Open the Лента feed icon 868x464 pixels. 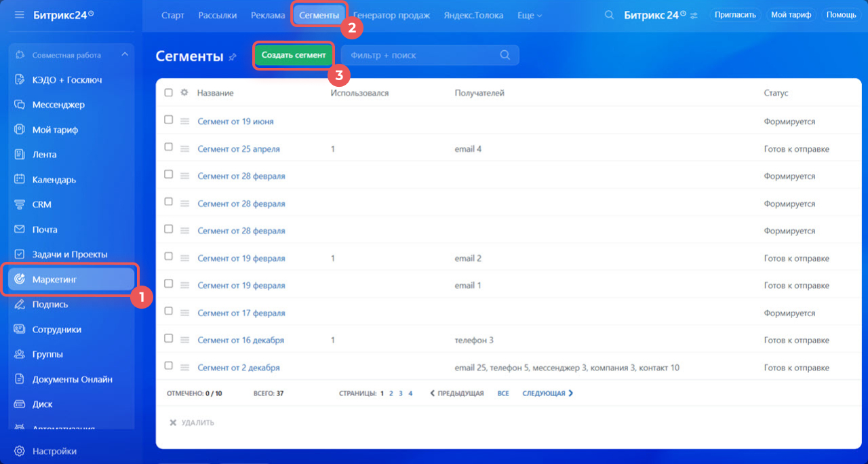pyautogui.click(x=20, y=155)
